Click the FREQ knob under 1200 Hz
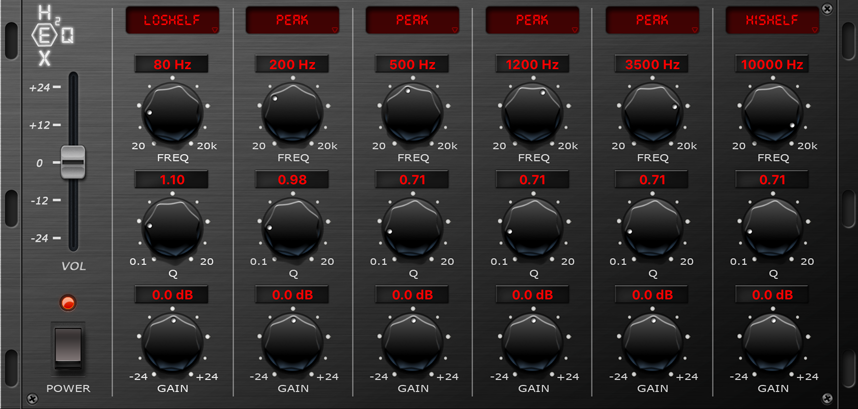This screenshot has height=409, width=858. tap(532, 111)
